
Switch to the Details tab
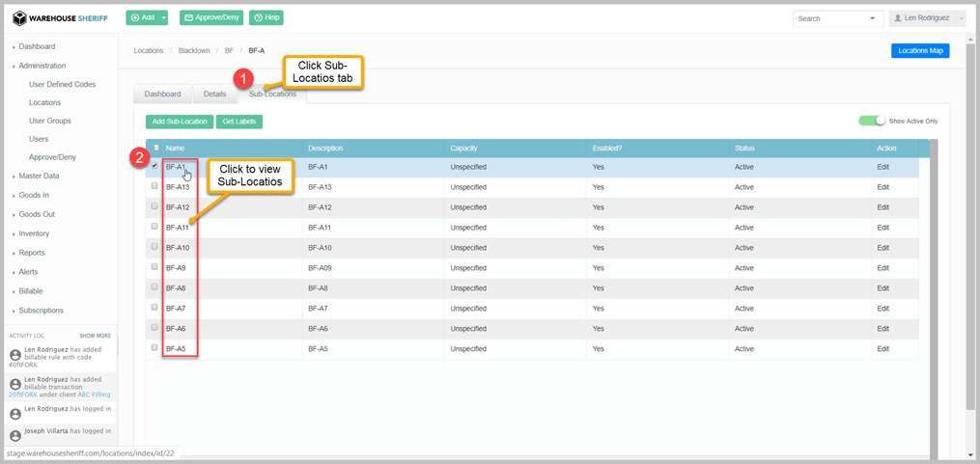click(x=214, y=94)
